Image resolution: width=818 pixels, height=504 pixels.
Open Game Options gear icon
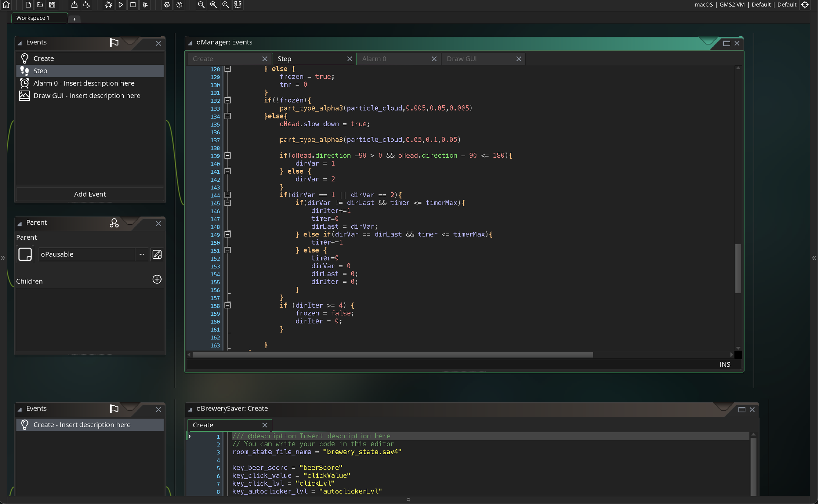167,5
